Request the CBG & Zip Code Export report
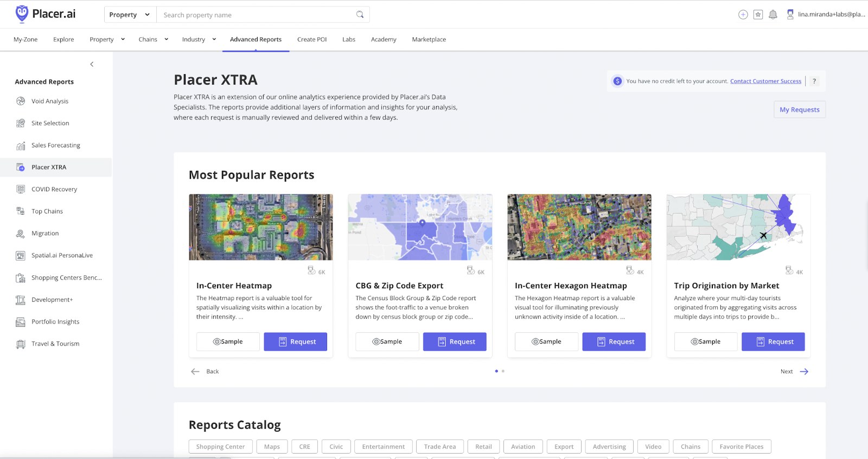Viewport: 868px width, 459px height. click(x=455, y=342)
